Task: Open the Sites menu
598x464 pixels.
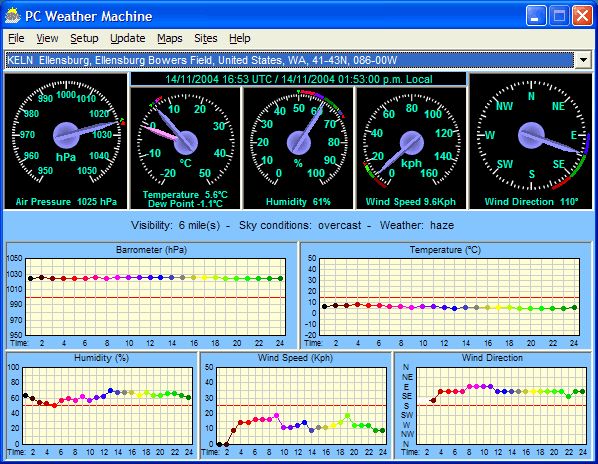Action: pyautogui.click(x=206, y=39)
